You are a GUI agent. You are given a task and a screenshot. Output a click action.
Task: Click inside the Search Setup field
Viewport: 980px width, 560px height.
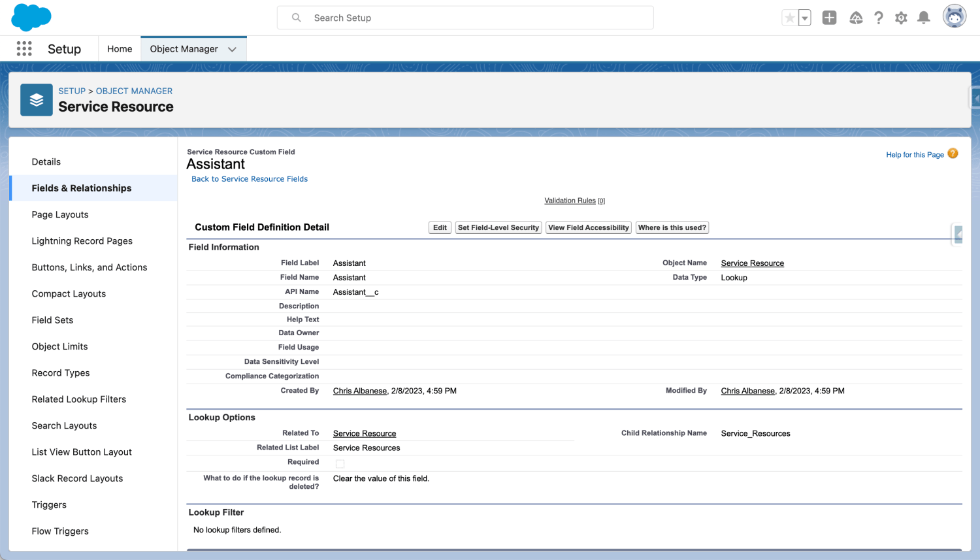(465, 18)
